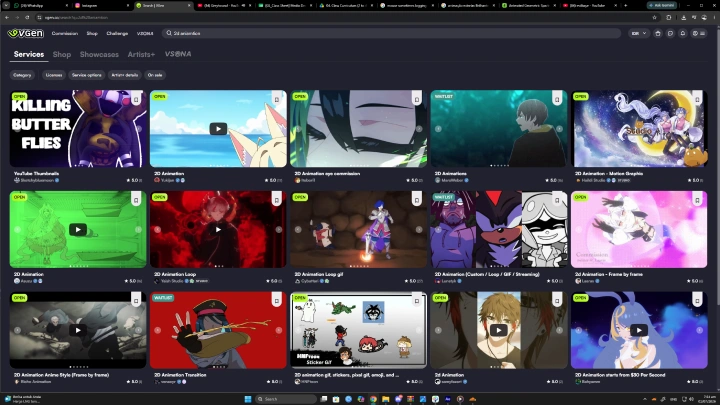This screenshot has height=405, width=720.
Task: Open a new browser tab
Action: 625,6
